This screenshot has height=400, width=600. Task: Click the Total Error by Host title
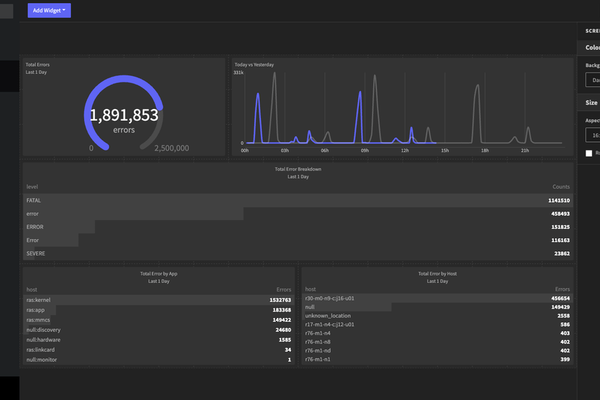pos(437,274)
